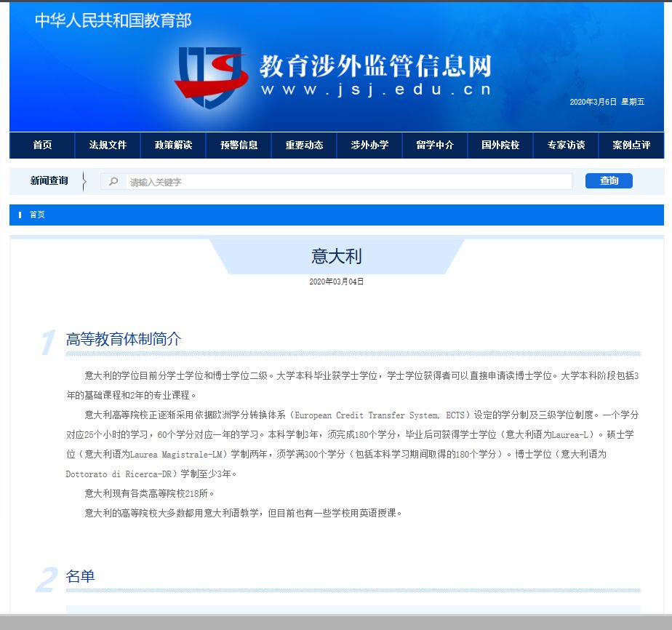
Task: Click the 首页 breadcrumb link
Action: click(x=37, y=215)
